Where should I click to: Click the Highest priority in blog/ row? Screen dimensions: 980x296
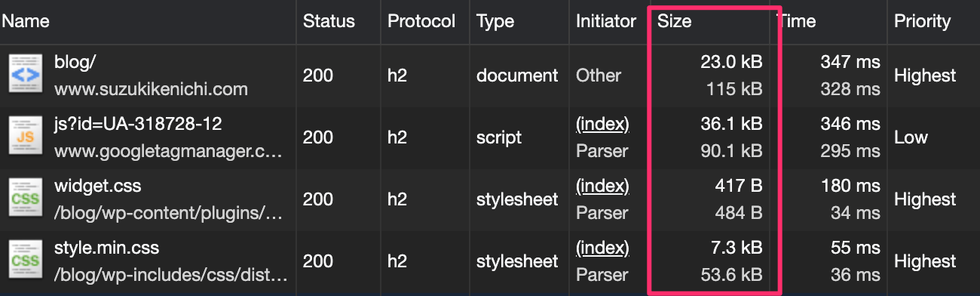(925, 76)
